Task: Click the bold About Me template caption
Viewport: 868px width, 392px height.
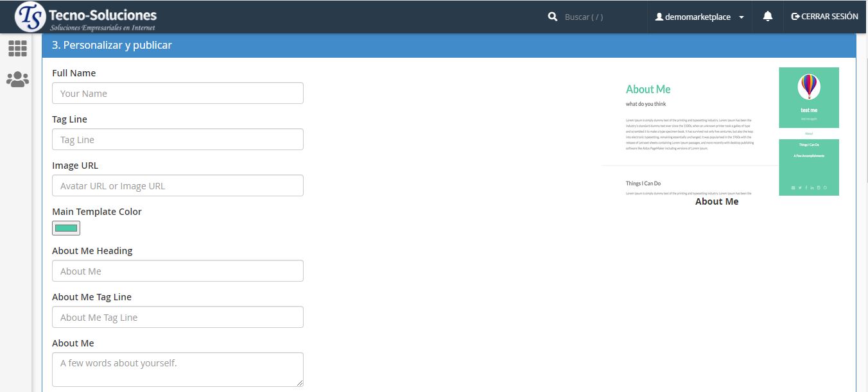Action: pos(716,201)
